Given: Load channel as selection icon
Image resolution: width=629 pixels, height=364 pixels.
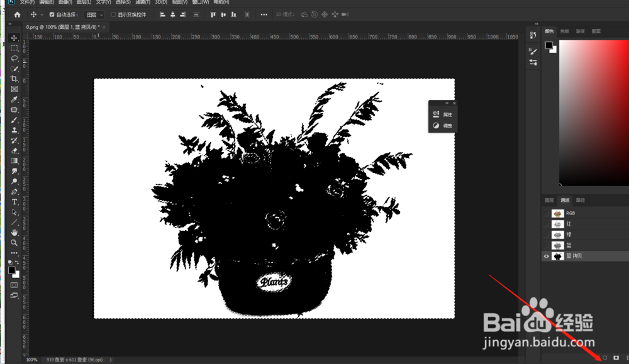Looking at the screenshot, I should pos(605,358).
